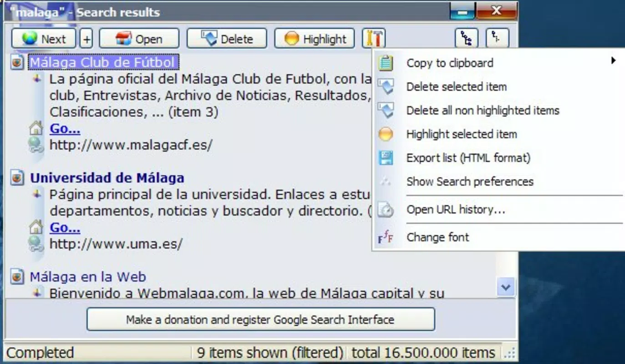Click Página principal de la universidad description
This screenshot has height=364, width=625.
(x=210, y=202)
